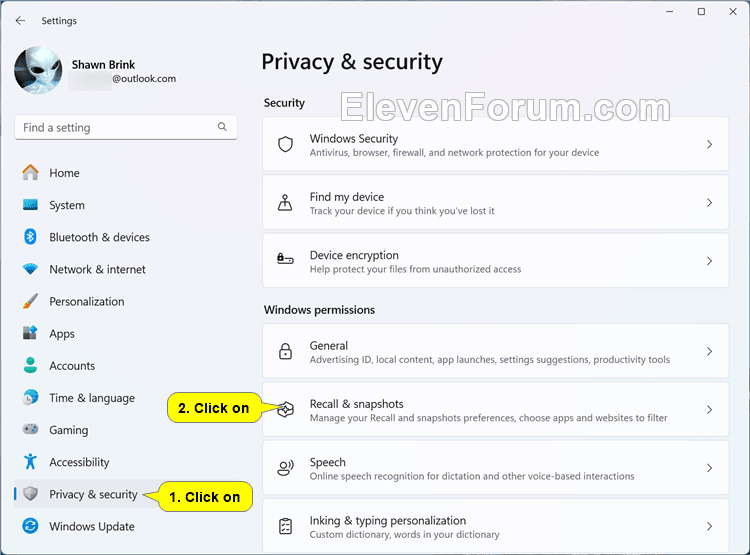The image size is (750, 555).
Task: Click the Find my device icon
Action: coord(286,203)
